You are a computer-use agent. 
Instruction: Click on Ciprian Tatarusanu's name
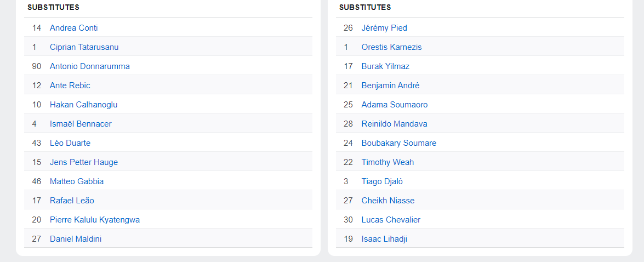click(x=84, y=47)
